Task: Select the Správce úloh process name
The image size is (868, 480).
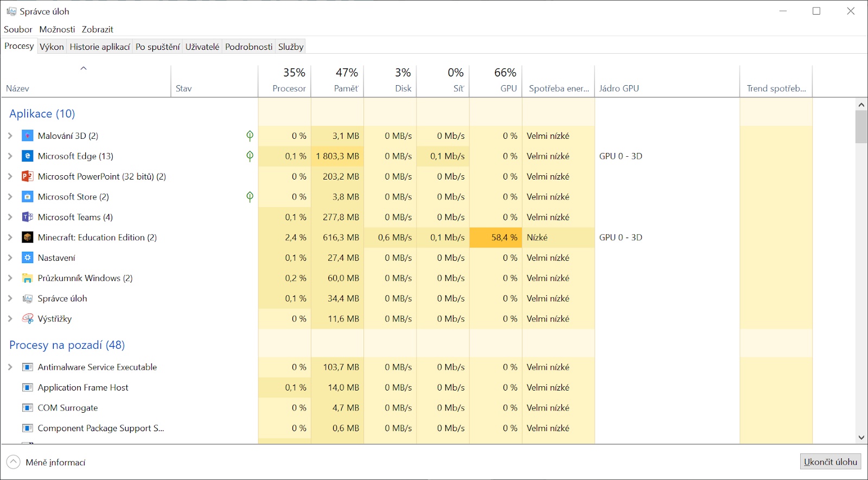Action: (62, 298)
